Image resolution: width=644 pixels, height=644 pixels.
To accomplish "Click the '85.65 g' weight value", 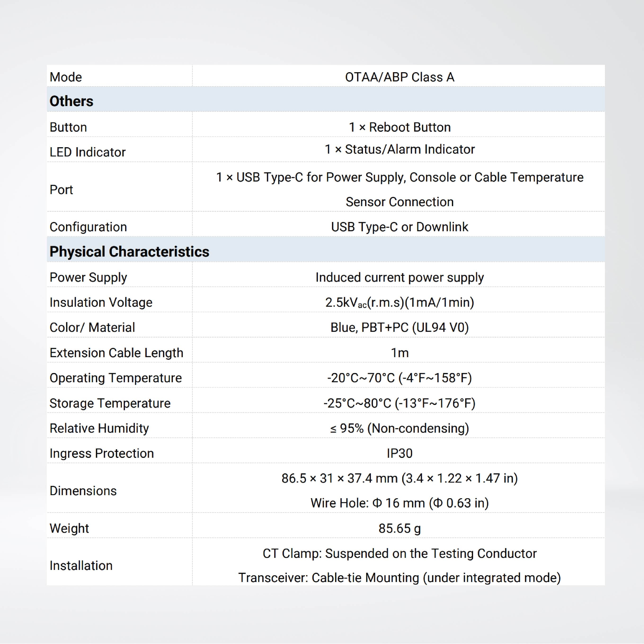I will click(399, 529).
